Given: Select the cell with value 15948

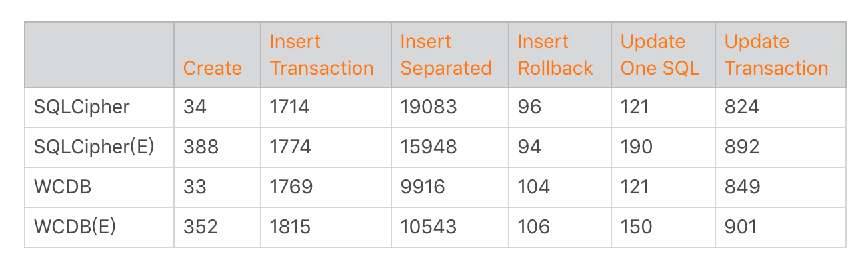Looking at the screenshot, I should coord(450,147).
